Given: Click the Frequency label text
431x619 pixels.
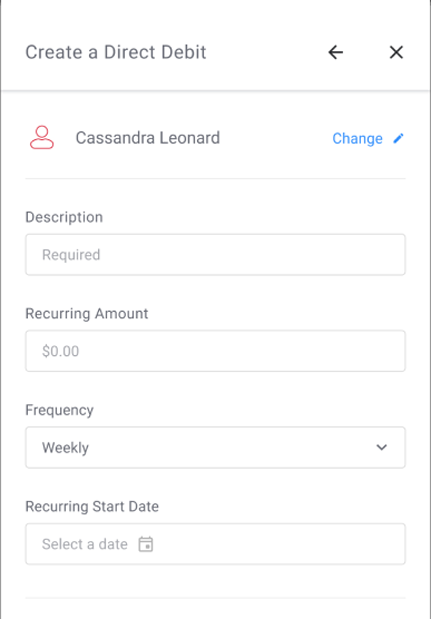Looking at the screenshot, I should [x=60, y=410].
